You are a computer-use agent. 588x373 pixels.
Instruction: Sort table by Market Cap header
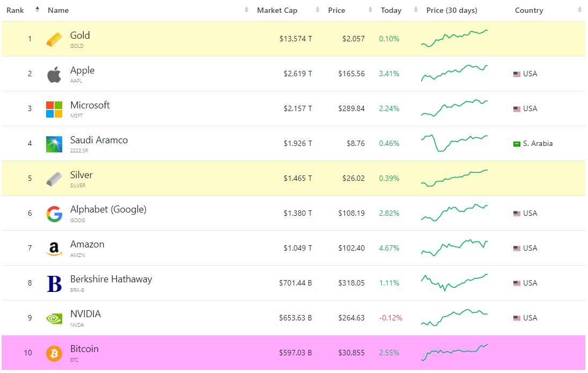(x=277, y=10)
